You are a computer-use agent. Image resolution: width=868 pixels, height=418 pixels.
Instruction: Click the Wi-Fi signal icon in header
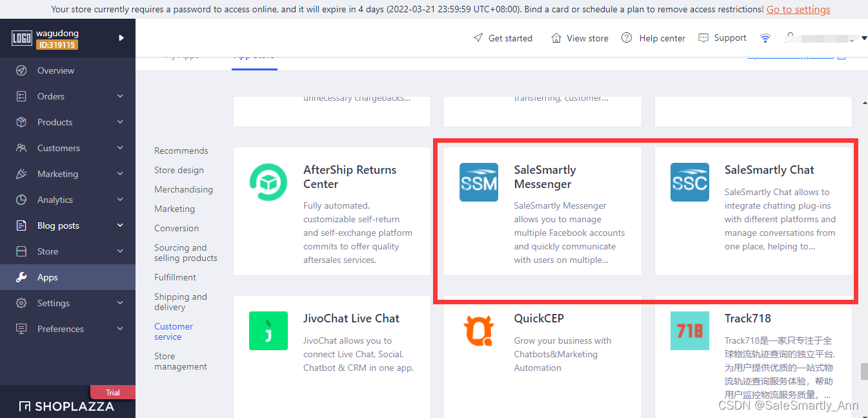[765, 38]
